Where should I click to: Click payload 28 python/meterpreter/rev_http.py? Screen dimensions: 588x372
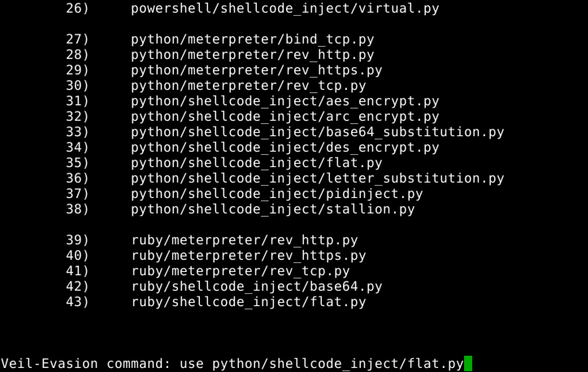pos(252,55)
